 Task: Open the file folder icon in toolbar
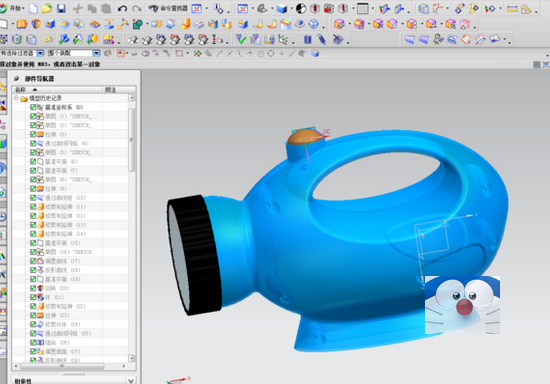click(47, 8)
